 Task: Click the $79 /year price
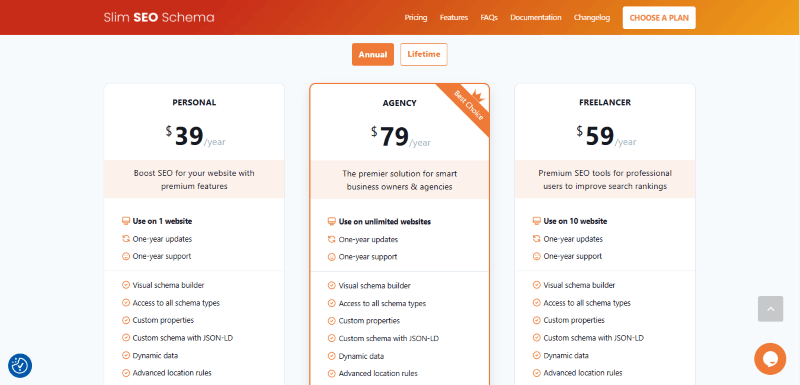coord(401,137)
